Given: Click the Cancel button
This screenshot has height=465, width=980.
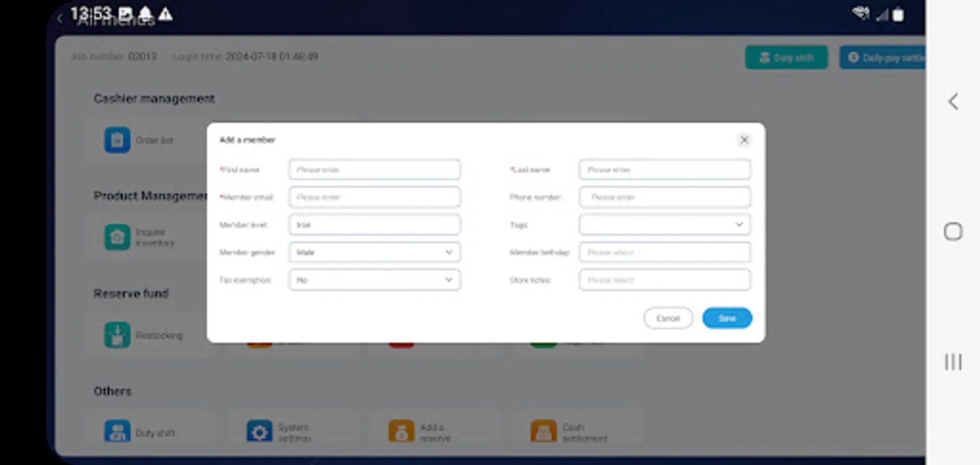Looking at the screenshot, I should 668,318.
